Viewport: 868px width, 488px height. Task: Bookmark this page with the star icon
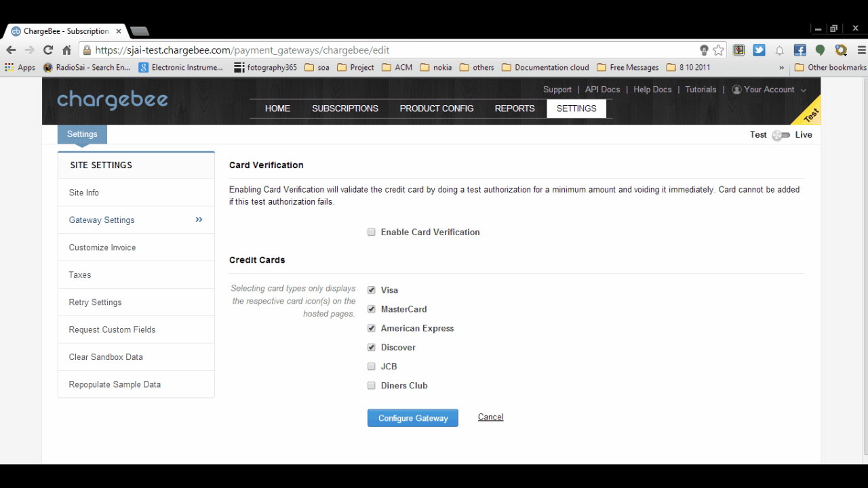(718, 50)
